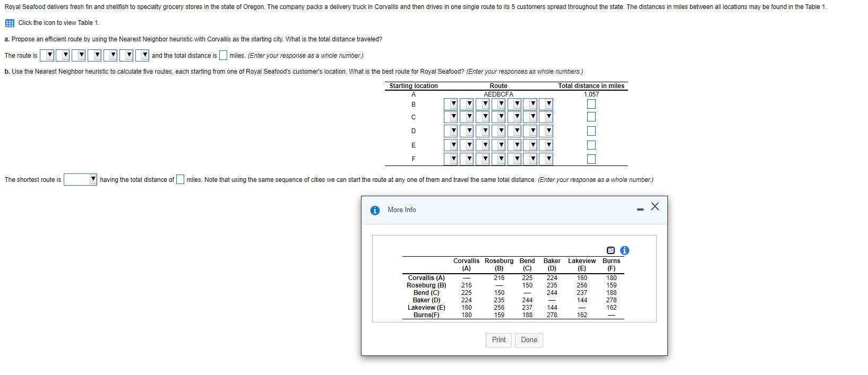868x375 pixels.
Task: Open fifth route dropdown in starting location C row
Action: pyautogui.click(x=514, y=117)
